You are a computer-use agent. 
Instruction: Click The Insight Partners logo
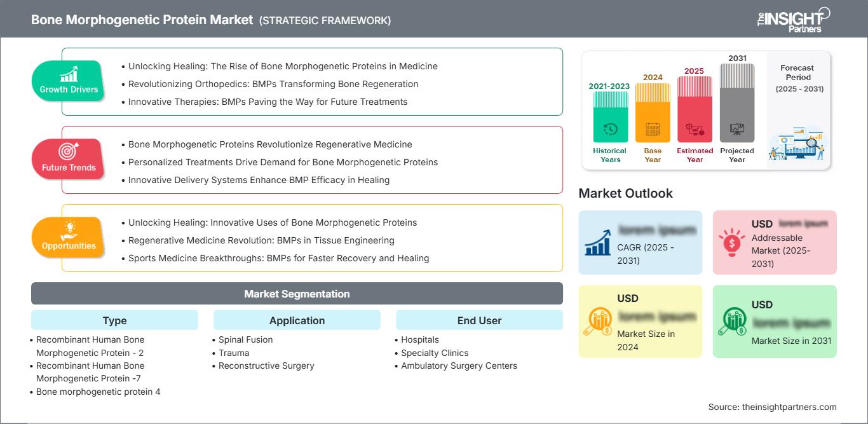(x=793, y=19)
